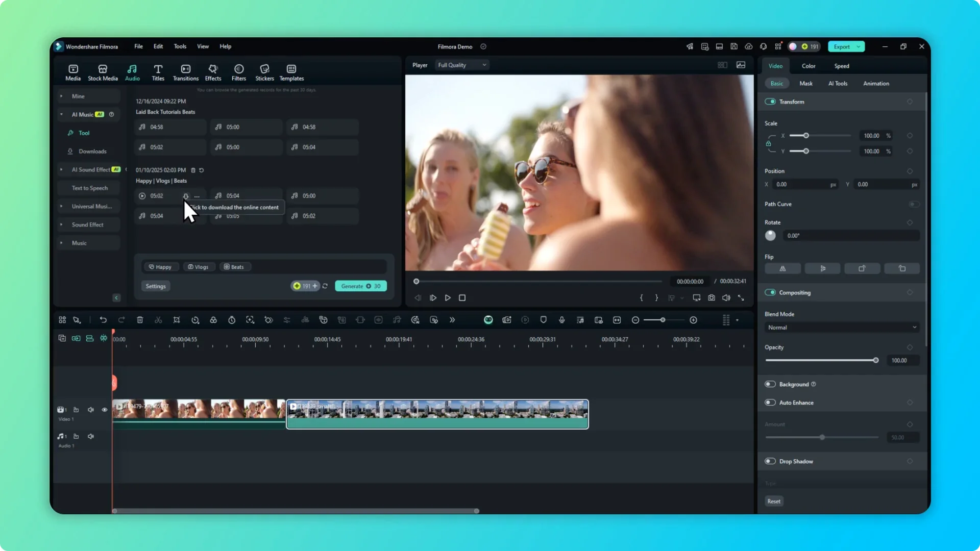Expand the Music category
This screenshot has height=551, width=980.
[61, 243]
